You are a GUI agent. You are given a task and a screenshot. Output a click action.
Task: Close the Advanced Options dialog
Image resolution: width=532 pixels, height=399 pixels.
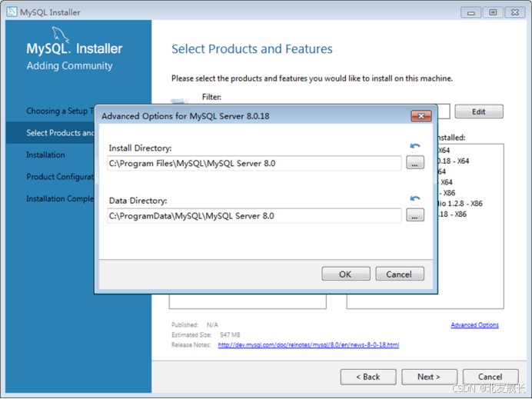(x=421, y=116)
